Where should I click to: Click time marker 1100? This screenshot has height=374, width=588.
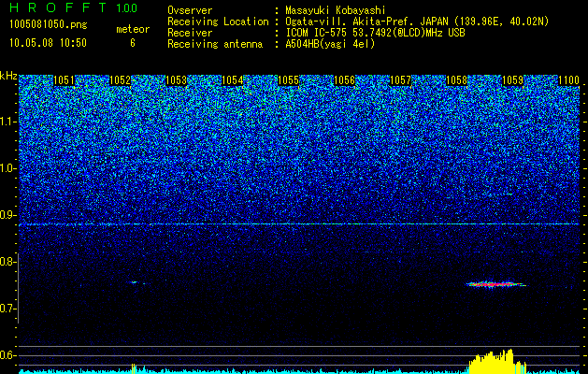coord(569,80)
